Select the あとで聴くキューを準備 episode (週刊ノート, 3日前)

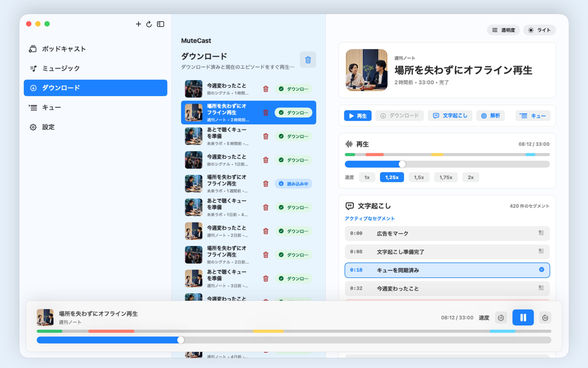point(248,278)
